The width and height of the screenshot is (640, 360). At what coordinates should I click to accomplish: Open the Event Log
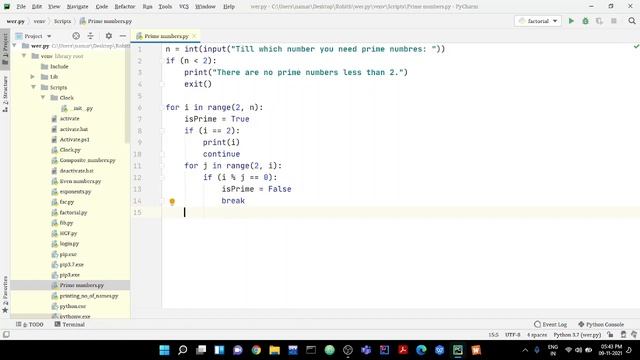tap(550, 324)
